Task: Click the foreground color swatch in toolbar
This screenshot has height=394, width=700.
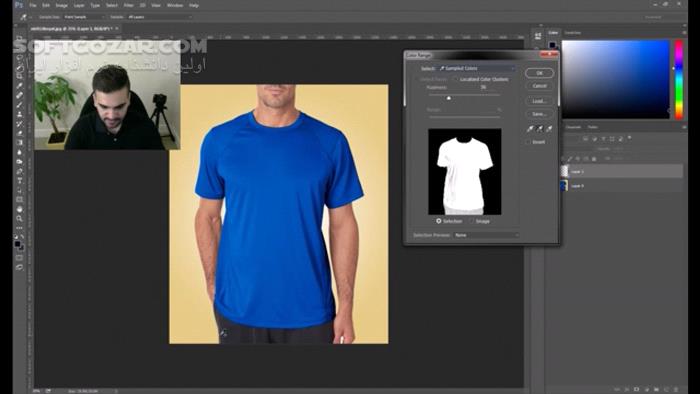Action: tap(17, 244)
